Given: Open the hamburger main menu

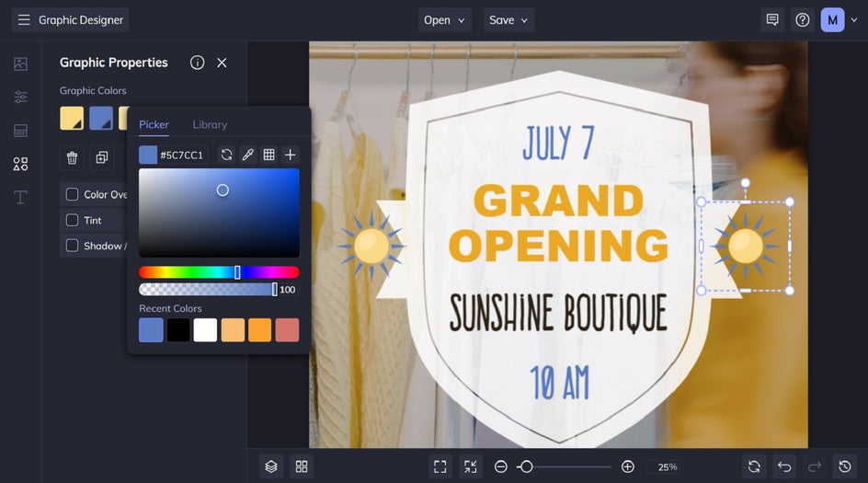Looking at the screenshot, I should click(x=24, y=20).
